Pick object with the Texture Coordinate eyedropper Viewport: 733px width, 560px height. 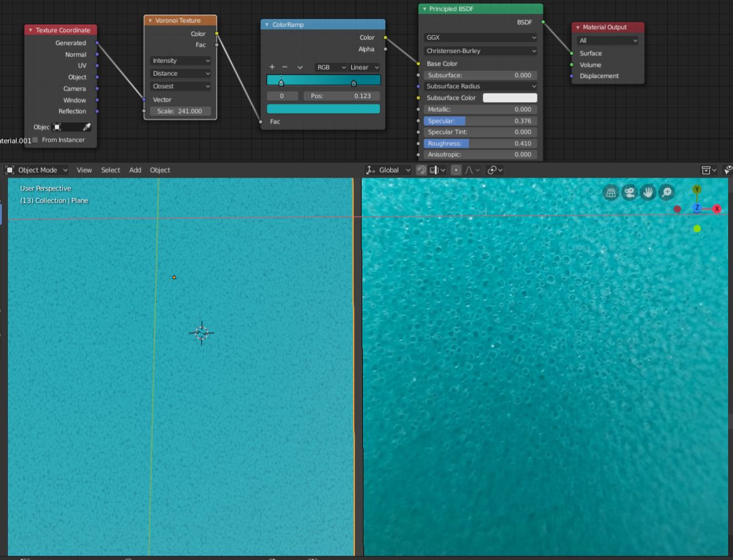click(87, 127)
